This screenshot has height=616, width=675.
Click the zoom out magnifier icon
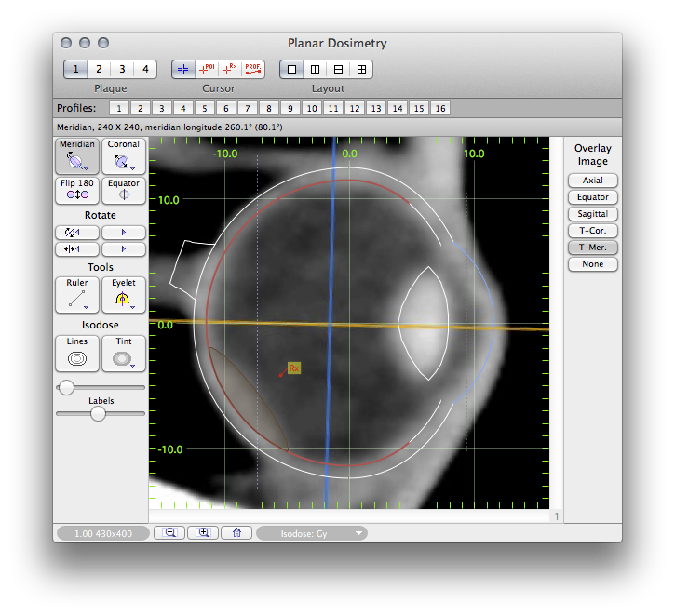tap(169, 533)
